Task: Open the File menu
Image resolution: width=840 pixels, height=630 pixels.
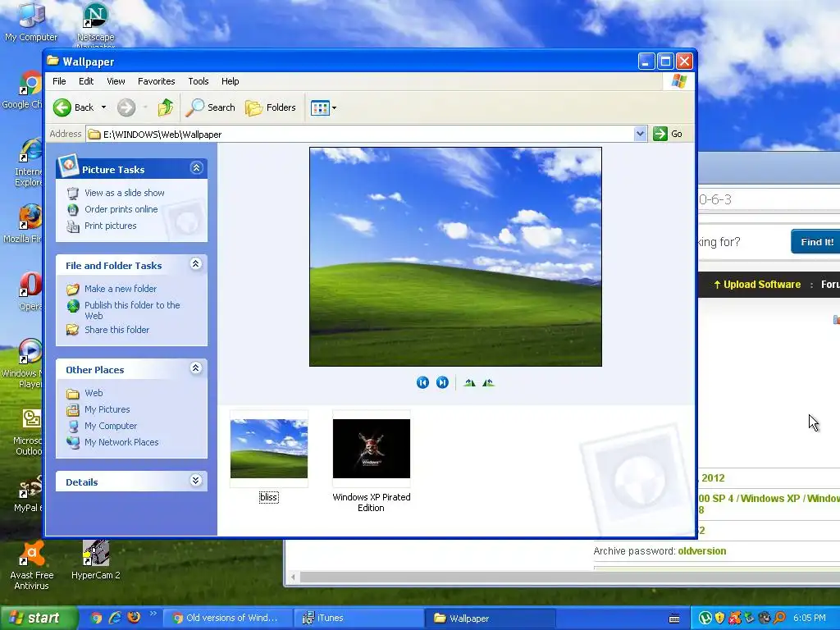Action: tap(59, 81)
